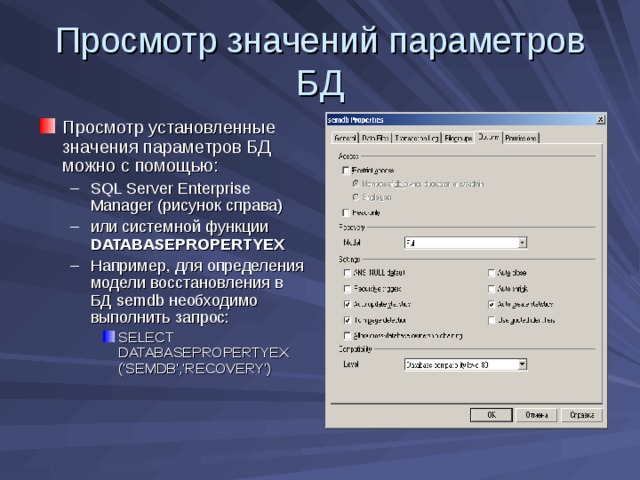Image resolution: width=640 pixels, height=480 pixels.
Task: Expand the Recovery Model dropdown
Action: point(521,242)
